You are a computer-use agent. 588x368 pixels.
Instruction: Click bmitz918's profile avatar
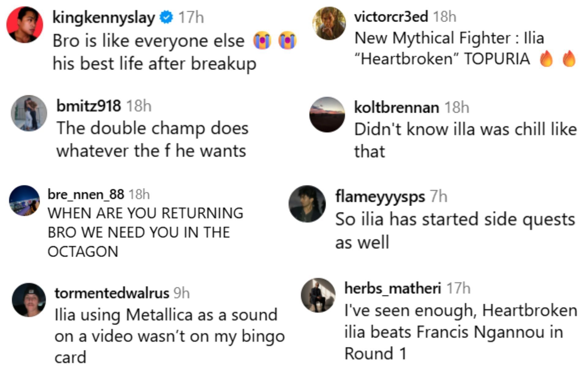[29, 113]
